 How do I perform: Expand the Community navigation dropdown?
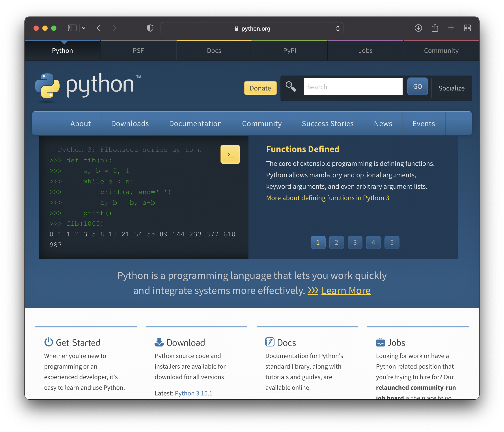pos(261,123)
